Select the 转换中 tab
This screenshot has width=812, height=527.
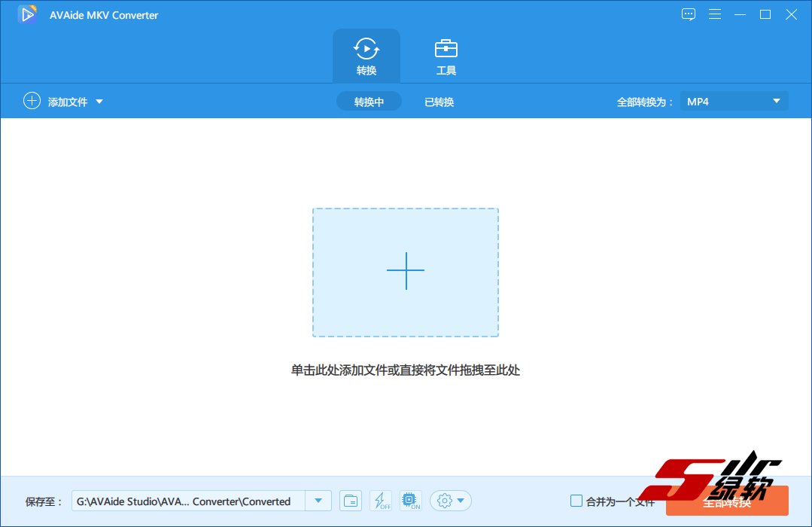coord(369,102)
